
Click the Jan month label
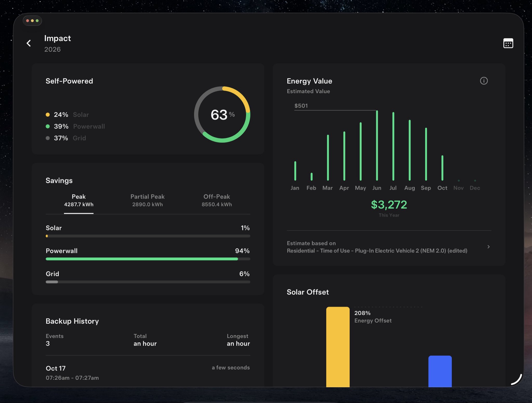[295, 188]
